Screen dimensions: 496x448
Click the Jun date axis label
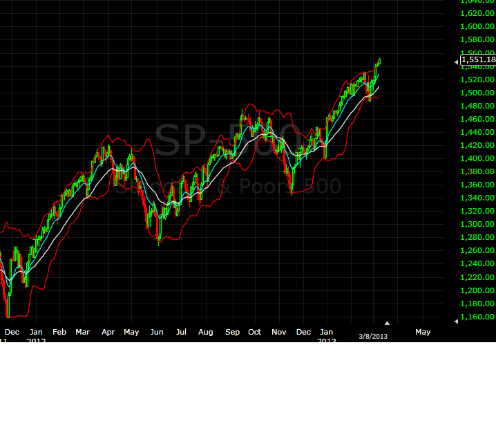157,332
